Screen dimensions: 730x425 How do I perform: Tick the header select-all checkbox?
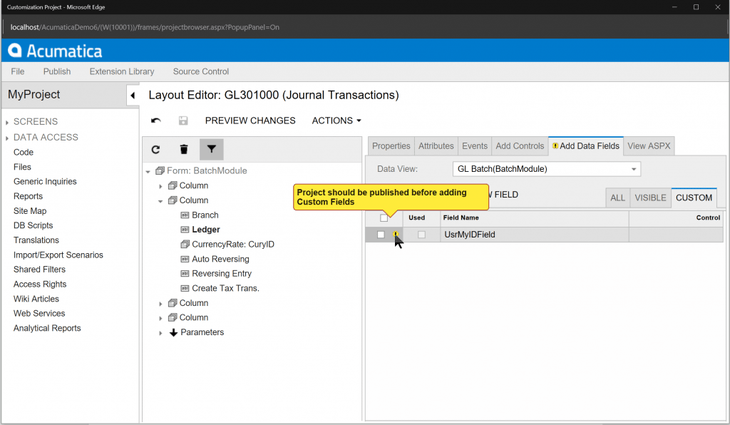pos(384,218)
